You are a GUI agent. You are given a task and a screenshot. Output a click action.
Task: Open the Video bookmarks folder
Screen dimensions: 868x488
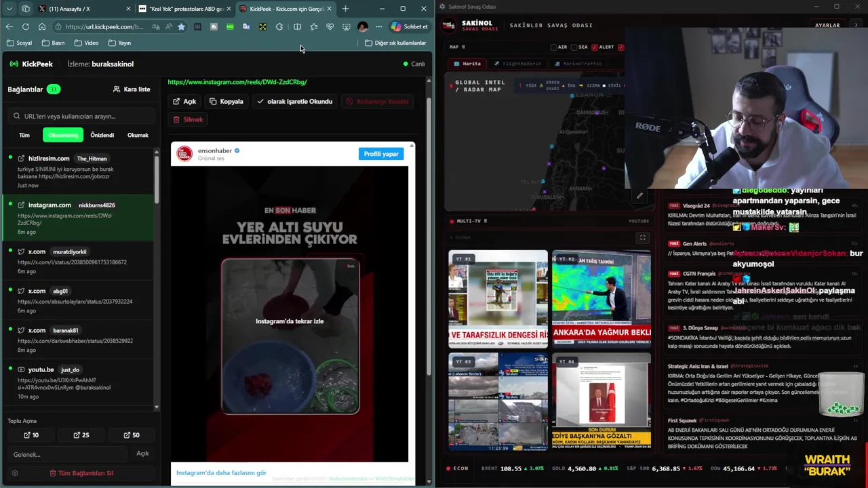tap(86, 43)
